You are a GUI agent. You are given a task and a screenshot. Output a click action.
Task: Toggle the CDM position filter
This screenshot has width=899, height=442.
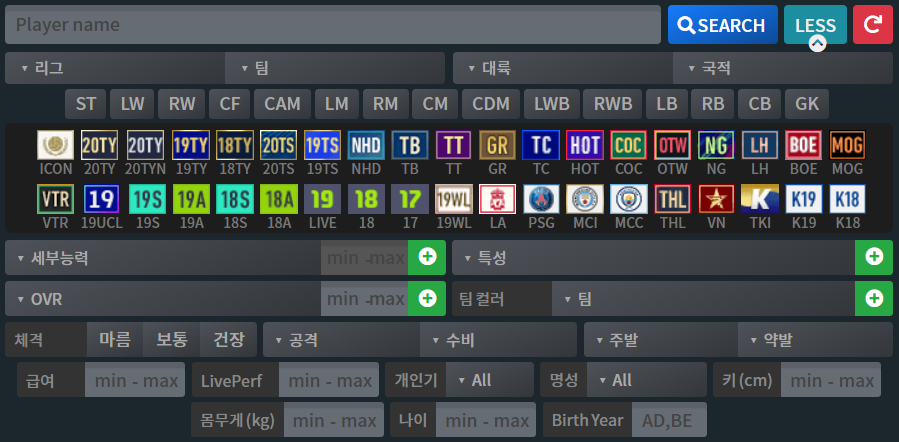pyautogui.click(x=491, y=104)
